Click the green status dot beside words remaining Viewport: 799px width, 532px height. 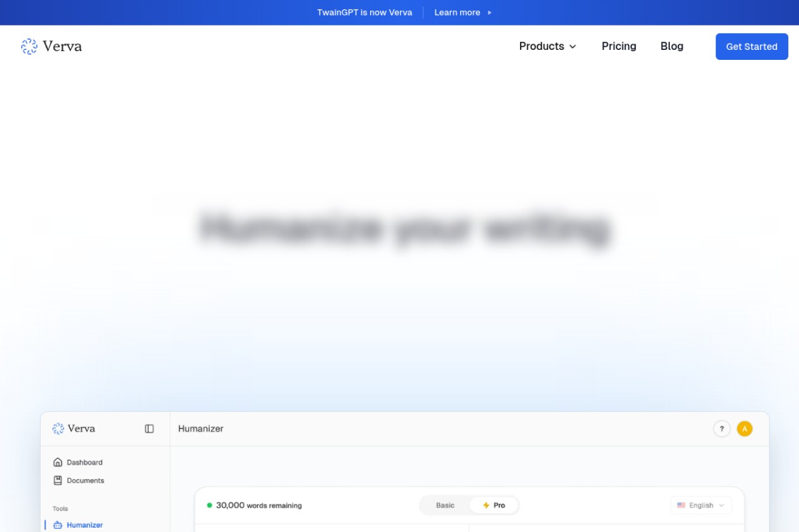210,505
